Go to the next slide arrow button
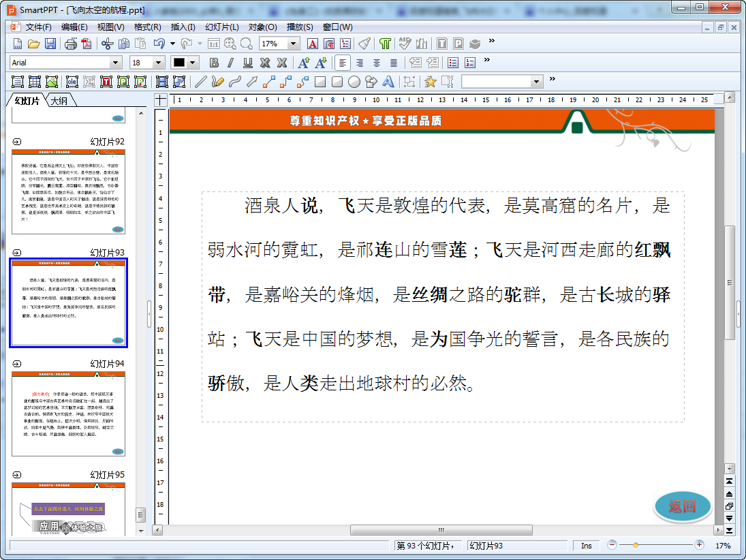The height and width of the screenshot is (560, 746). [x=729, y=518]
